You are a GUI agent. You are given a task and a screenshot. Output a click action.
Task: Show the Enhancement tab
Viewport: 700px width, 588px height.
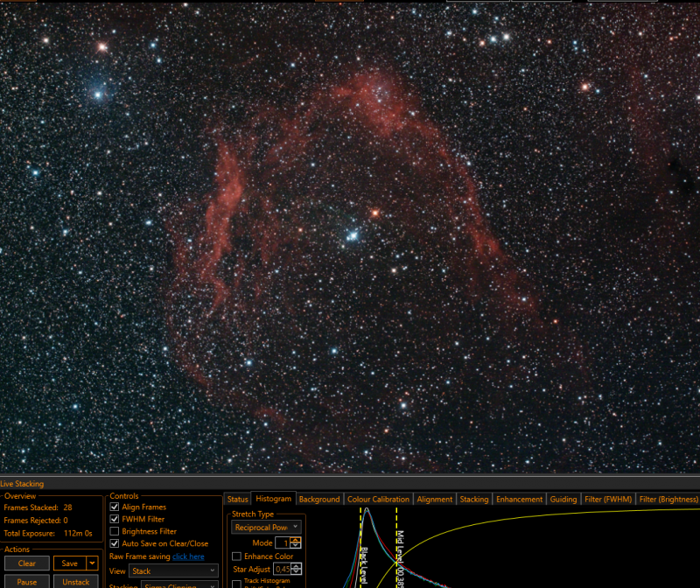click(x=519, y=499)
